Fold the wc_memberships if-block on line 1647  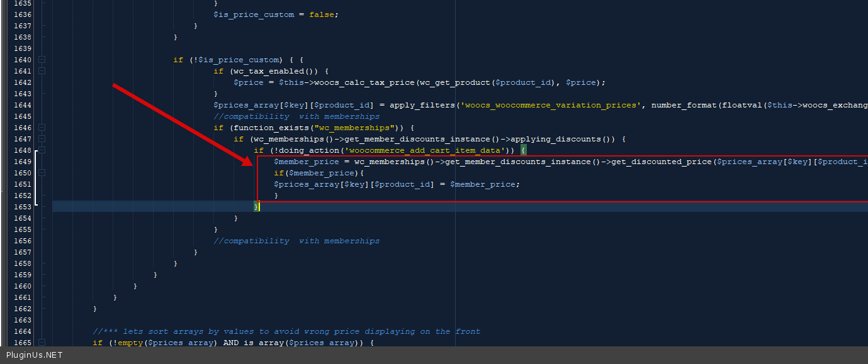[42, 139]
